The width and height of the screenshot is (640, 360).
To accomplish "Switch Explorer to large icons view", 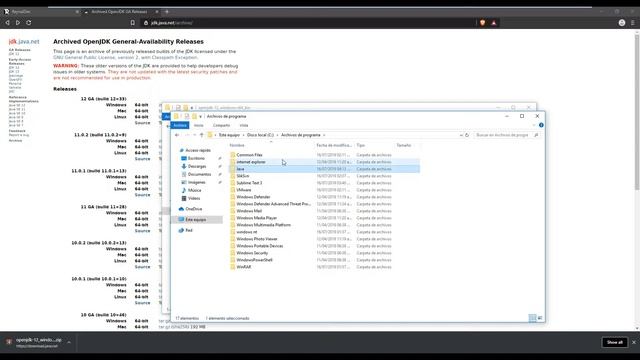I will tap(540, 318).
